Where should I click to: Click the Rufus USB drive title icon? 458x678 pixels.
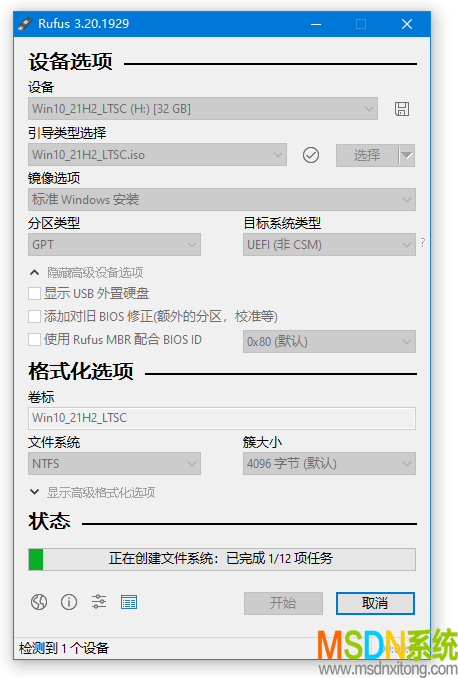click(x=25, y=24)
